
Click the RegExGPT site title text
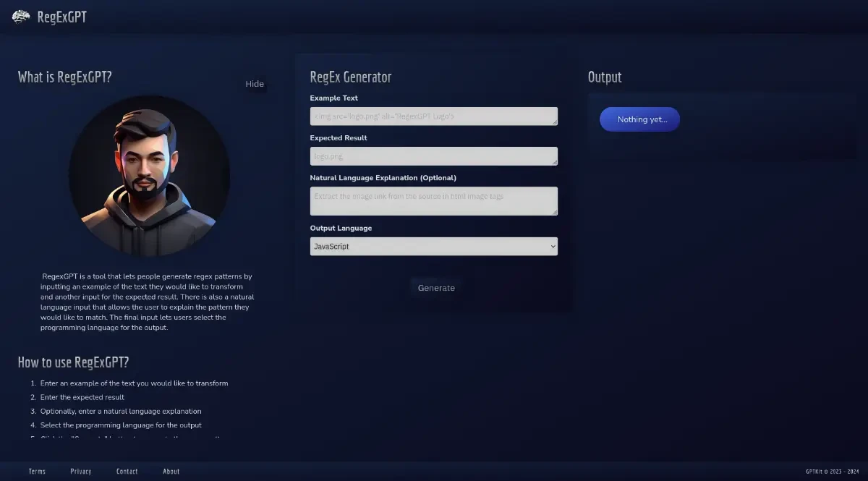tap(61, 17)
